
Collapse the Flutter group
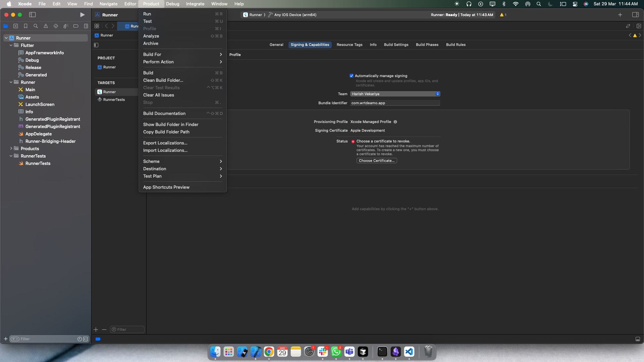coord(11,45)
